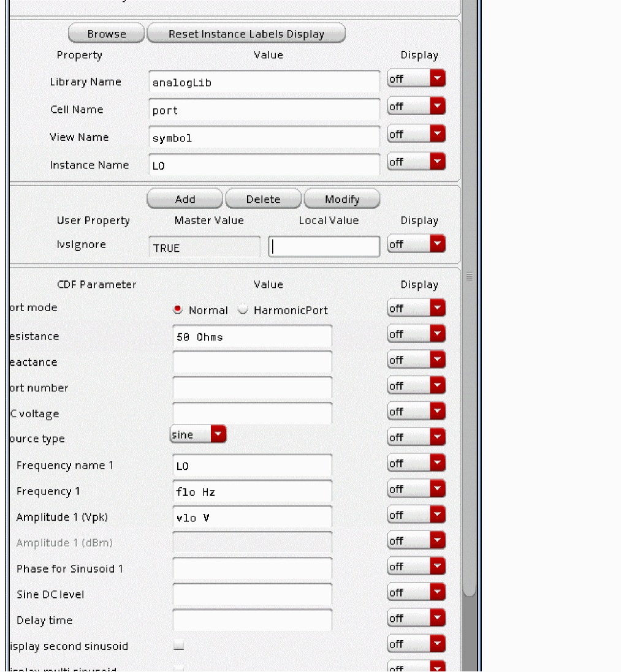Click the lvsIgnore Local Value field

[x=324, y=246]
